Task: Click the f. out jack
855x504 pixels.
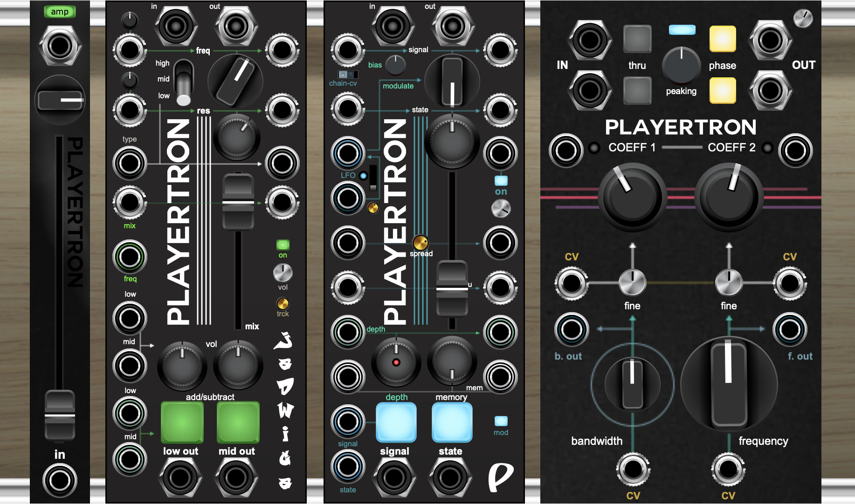Action: 790,330
